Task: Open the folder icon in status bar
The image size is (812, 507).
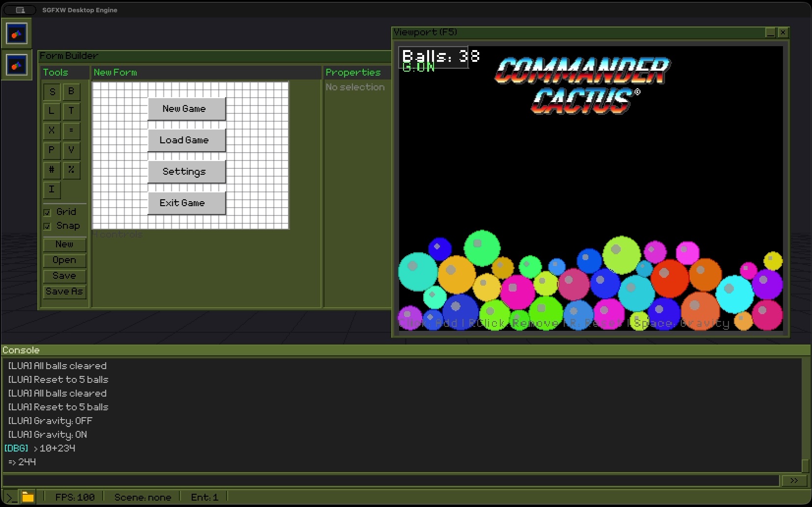Action: point(28,497)
